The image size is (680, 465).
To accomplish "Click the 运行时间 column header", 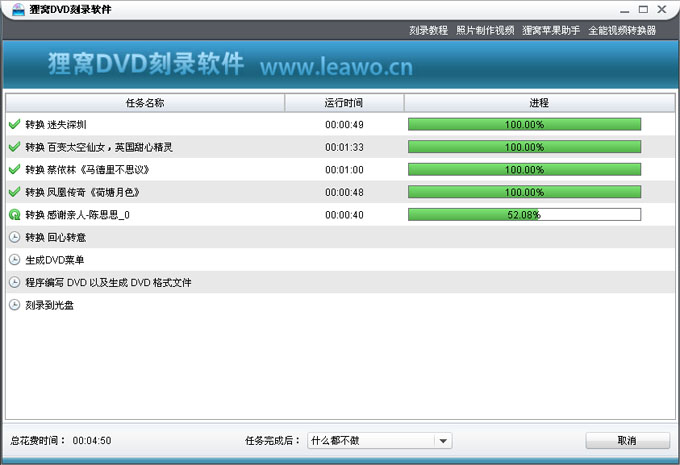I will coord(344,103).
